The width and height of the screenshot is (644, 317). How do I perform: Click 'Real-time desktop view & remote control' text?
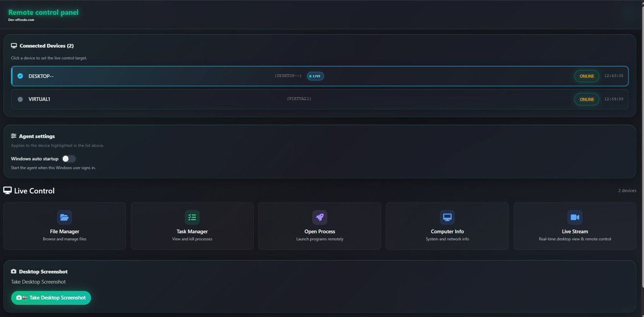(575, 239)
